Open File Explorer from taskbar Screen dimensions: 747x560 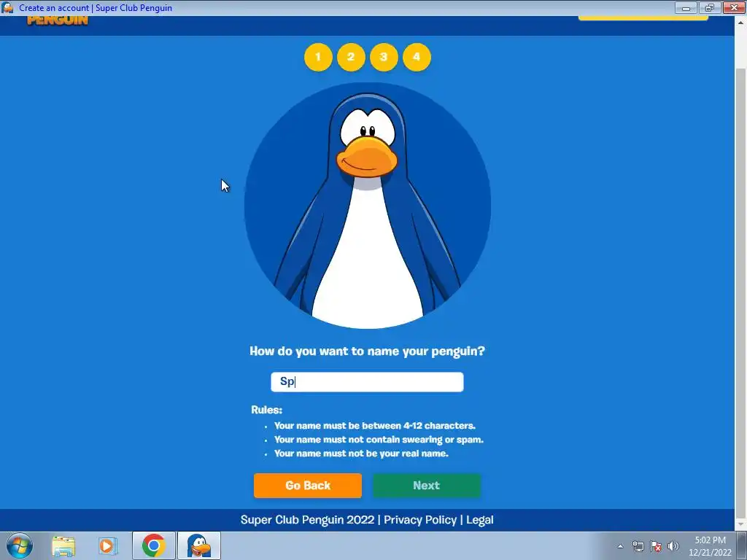tap(63, 545)
